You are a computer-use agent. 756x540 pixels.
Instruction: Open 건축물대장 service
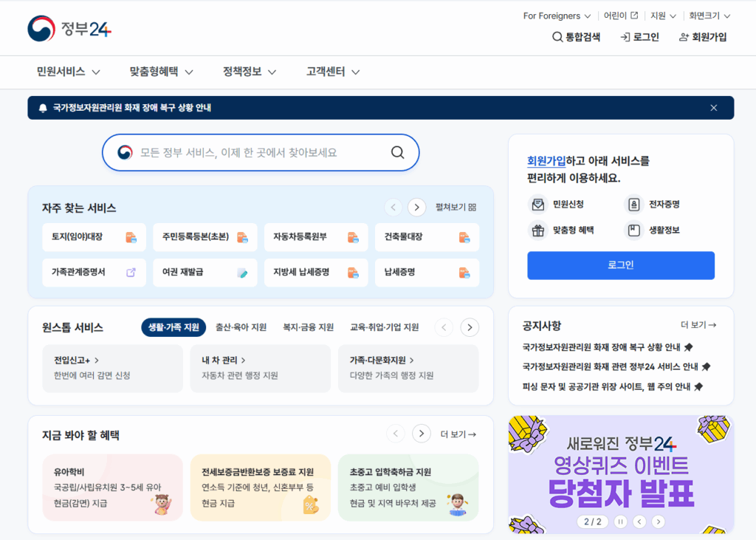(427, 237)
